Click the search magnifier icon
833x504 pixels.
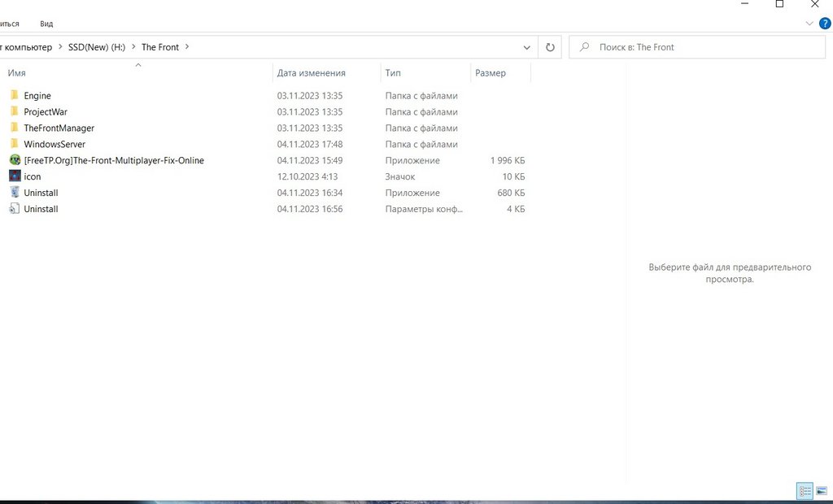point(584,46)
